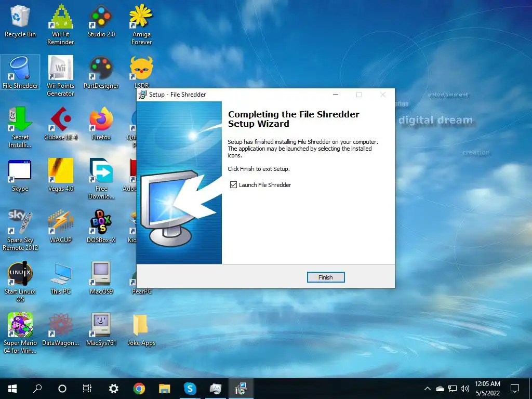Open the Windows Start menu
This screenshot has height=399, width=532.
12,389
